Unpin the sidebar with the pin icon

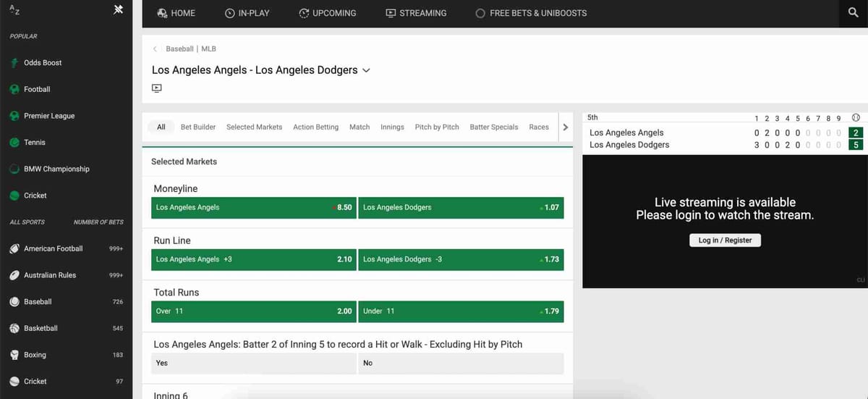[x=119, y=10]
